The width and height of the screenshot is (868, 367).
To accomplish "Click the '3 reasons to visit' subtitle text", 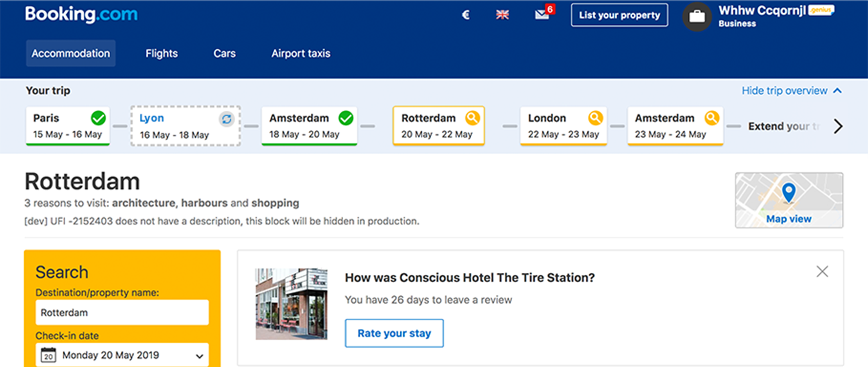I will [162, 203].
